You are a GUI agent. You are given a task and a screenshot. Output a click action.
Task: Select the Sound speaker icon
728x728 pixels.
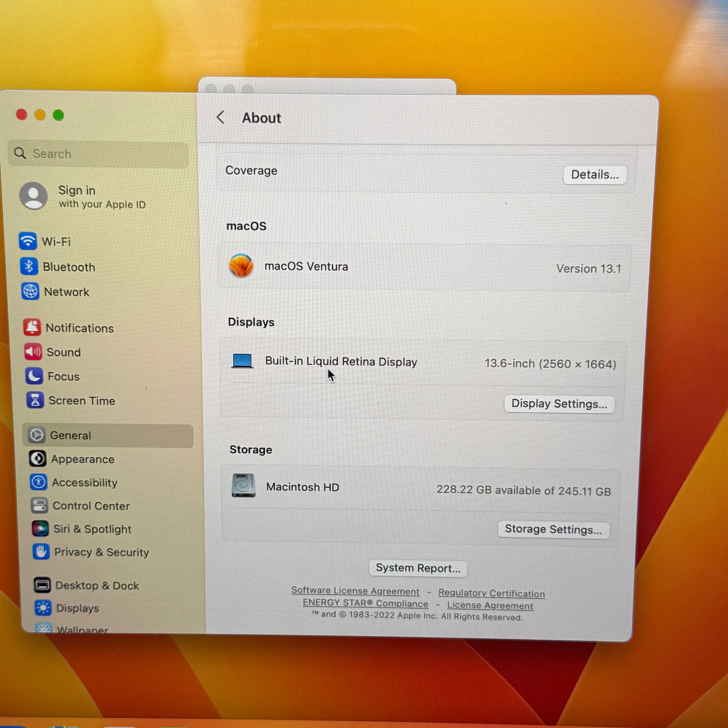[x=33, y=352]
